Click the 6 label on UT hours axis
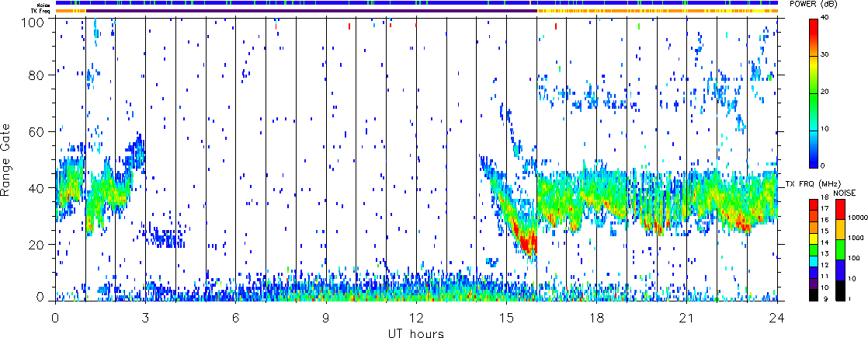 236,318
